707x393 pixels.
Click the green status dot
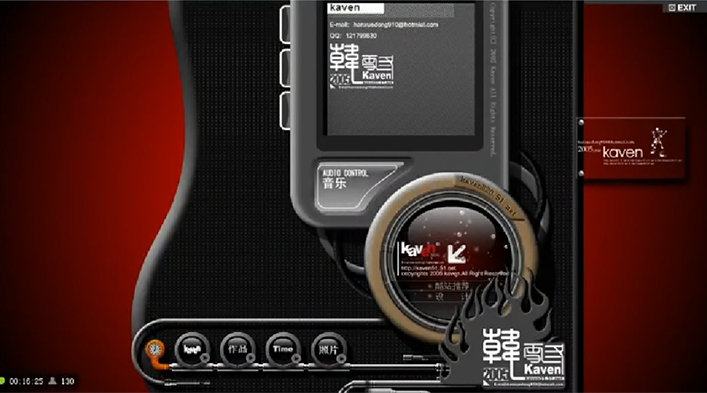tap(2, 381)
